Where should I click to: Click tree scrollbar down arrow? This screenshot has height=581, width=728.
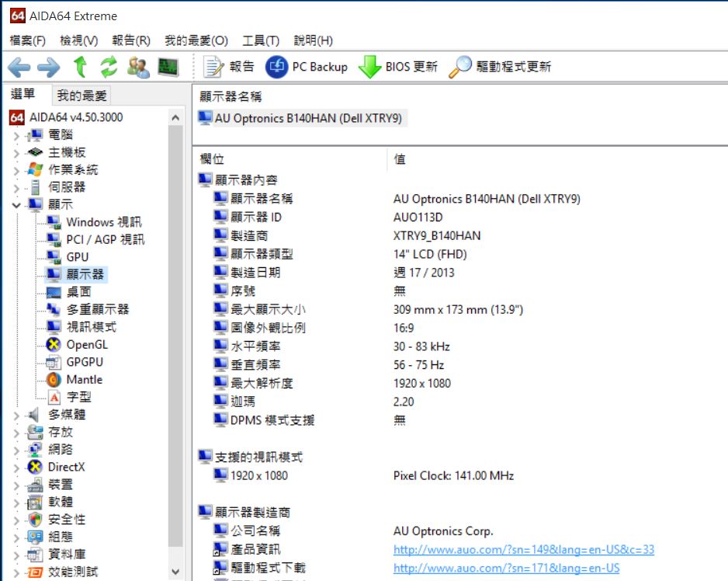coord(175,572)
